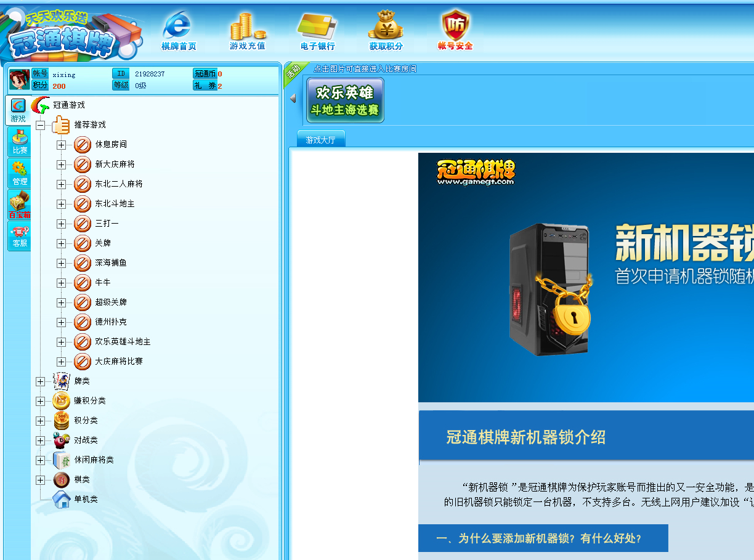
Task: Switch to the 游戏大厅 tab
Action: pos(321,139)
